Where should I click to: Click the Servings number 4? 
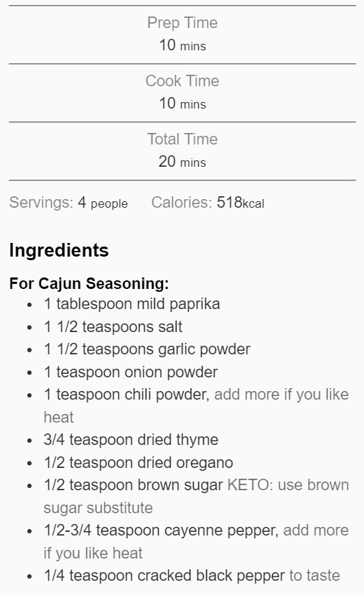tap(82, 202)
